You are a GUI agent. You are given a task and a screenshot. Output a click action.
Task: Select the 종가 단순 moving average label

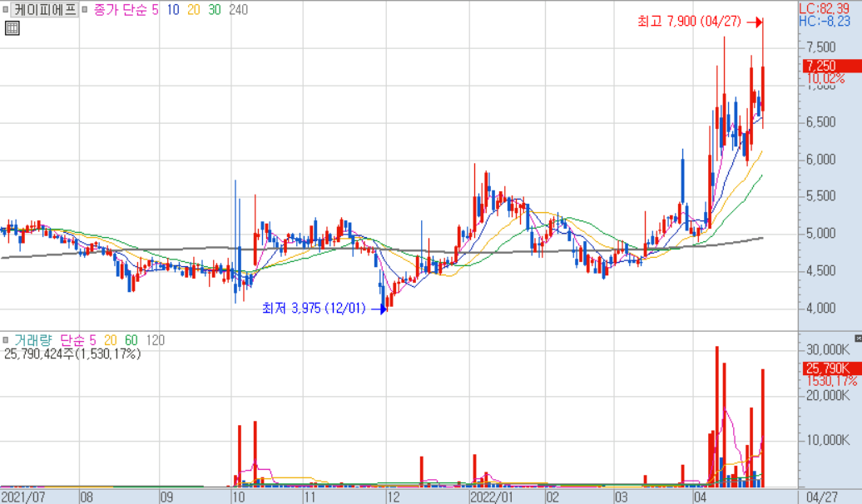coord(121,10)
